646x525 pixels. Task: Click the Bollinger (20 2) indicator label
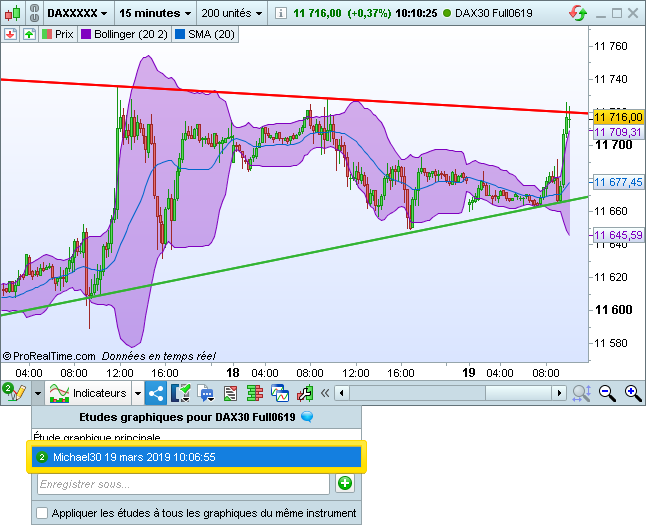pyautogui.click(x=126, y=34)
